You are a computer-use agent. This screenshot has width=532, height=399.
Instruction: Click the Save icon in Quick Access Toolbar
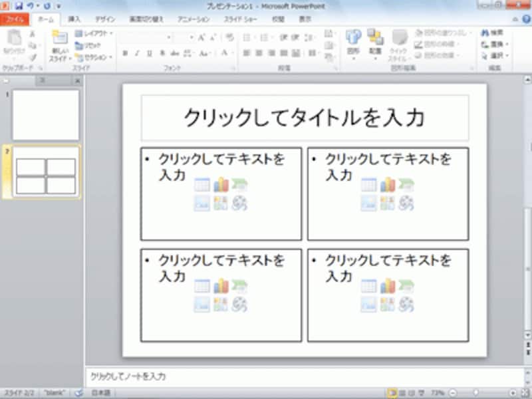coord(19,6)
